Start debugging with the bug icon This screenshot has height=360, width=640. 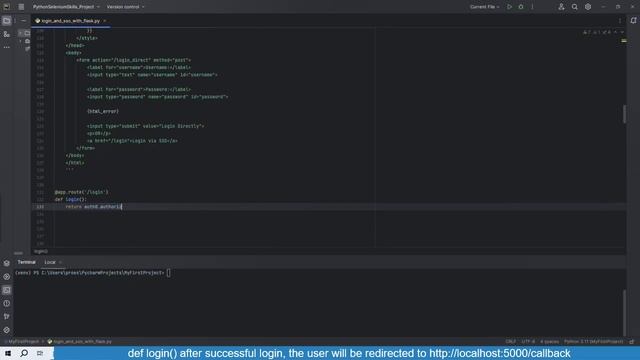[521, 7]
